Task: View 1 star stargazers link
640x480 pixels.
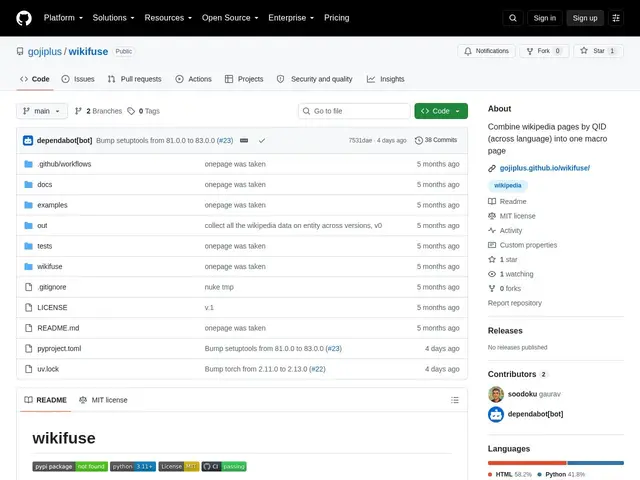Action: pyautogui.click(x=503, y=260)
